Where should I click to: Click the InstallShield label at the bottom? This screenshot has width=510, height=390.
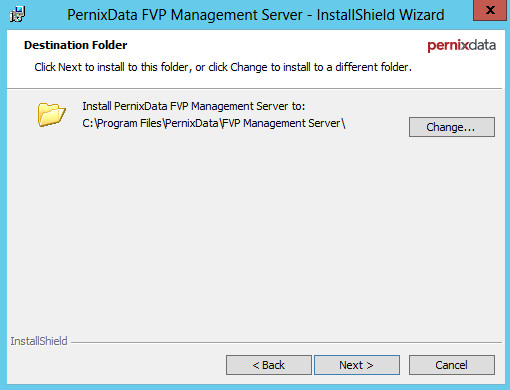(x=39, y=341)
